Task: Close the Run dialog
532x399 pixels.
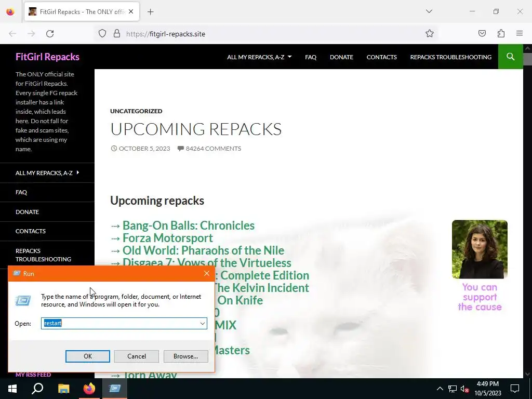Action: [x=207, y=273]
